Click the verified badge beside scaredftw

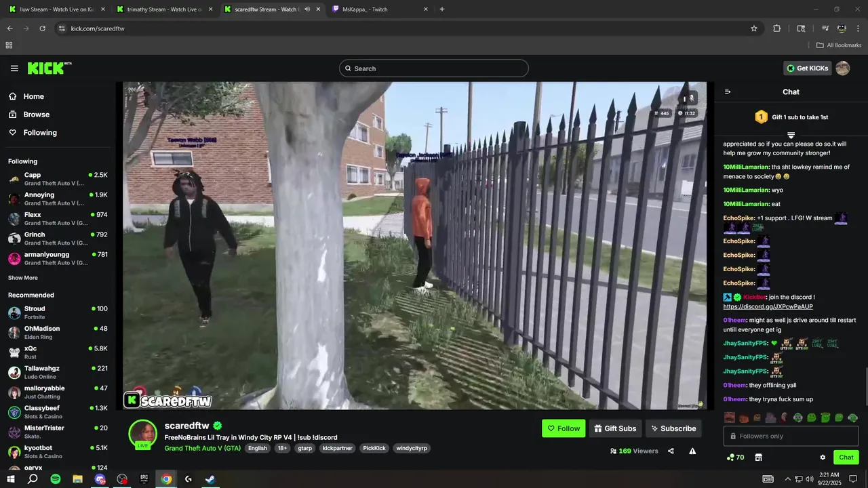pos(218,426)
